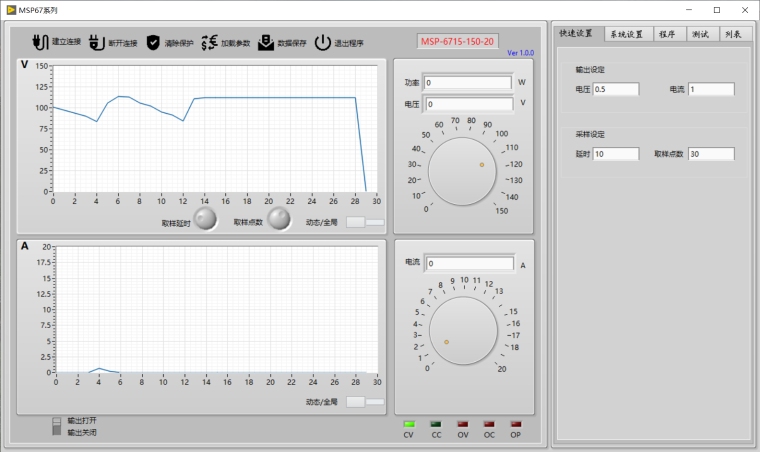Screen dimensions: 760x452
Task: Click the 电压 output setting field showing 0.5
Action: pyautogui.click(x=616, y=89)
